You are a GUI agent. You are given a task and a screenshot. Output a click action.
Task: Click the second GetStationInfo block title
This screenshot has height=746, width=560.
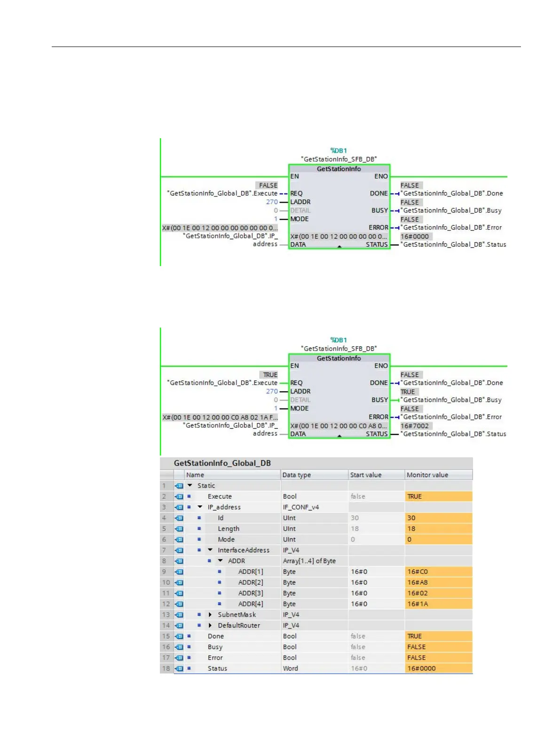339,358
